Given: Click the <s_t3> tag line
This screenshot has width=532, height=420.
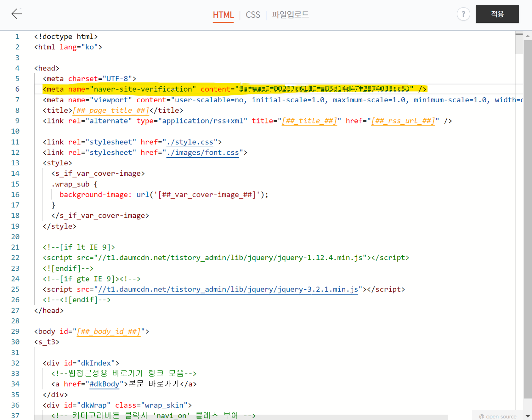Looking at the screenshot, I should click(x=47, y=342).
